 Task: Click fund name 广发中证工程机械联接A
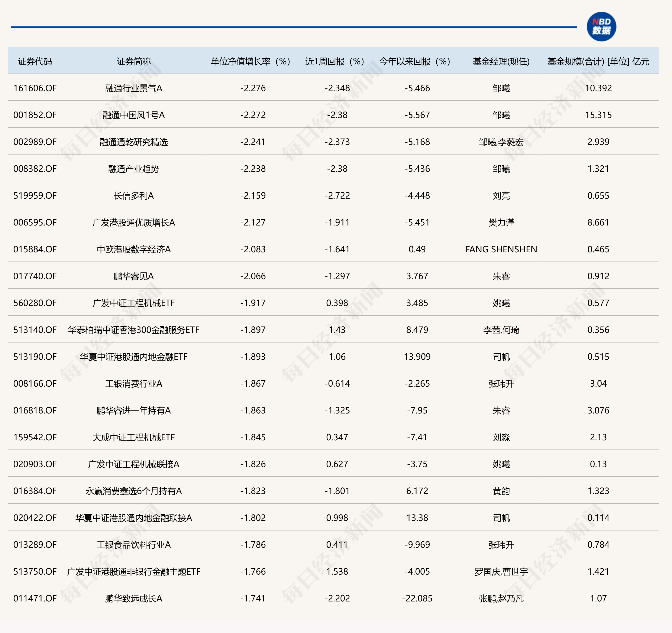click(133, 464)
